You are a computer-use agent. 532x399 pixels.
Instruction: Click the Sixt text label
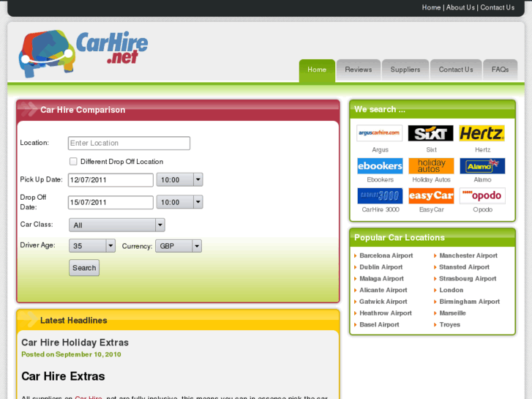click(x=431, y=150)
